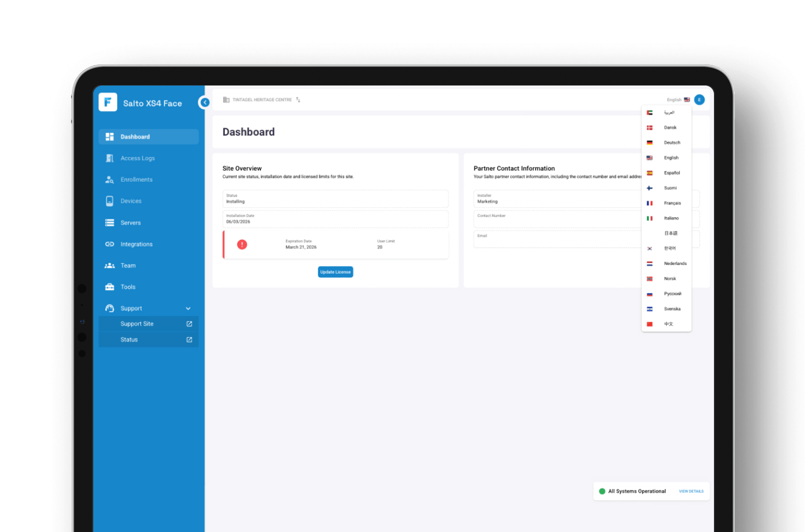The height and width of the screenshot is (532, 805).
Task: Open the Access Logs icon in sidebar
Action: click(x=109, y=158)
